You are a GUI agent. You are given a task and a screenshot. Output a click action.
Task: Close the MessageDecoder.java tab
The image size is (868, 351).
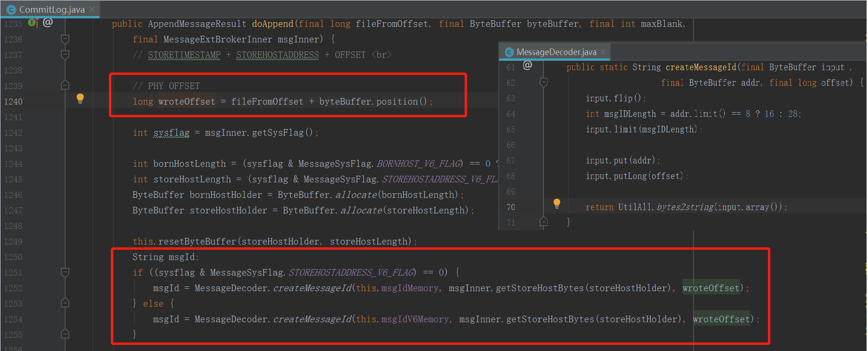point(603,52)
